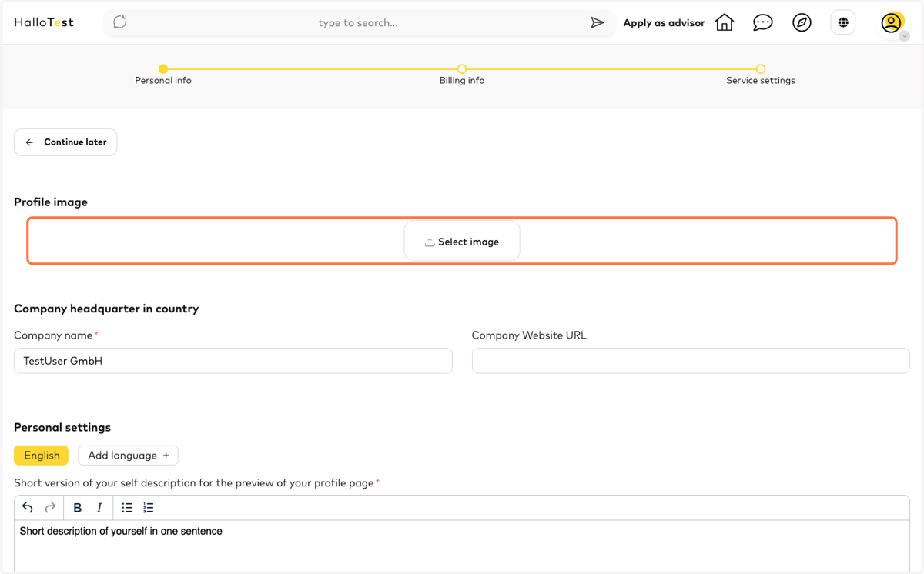
Task: Click 'Company headquarter in country' heading
Action: coord(106,309)
